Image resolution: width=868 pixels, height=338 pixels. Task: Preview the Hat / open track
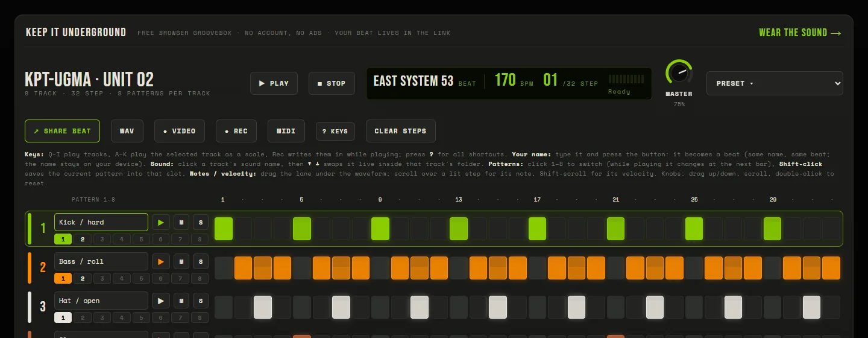tap(160, 301)
